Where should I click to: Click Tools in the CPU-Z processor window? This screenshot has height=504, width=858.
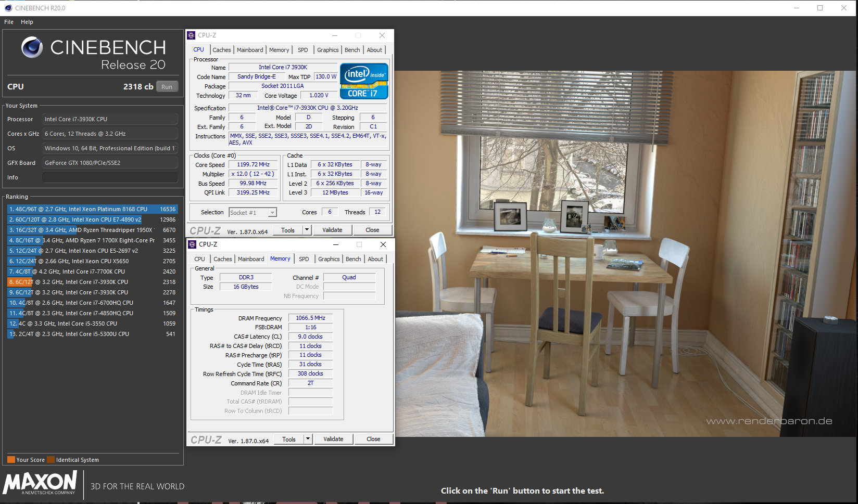point(288,230)
